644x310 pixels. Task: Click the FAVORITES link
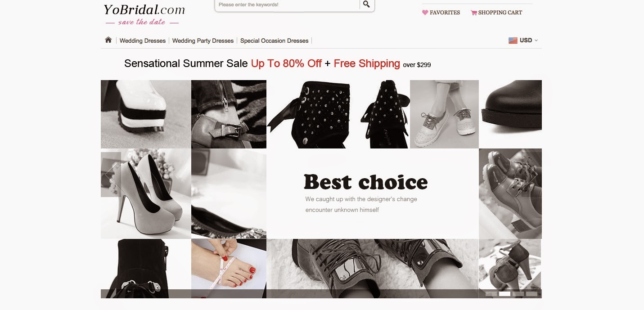pos(445,13)
